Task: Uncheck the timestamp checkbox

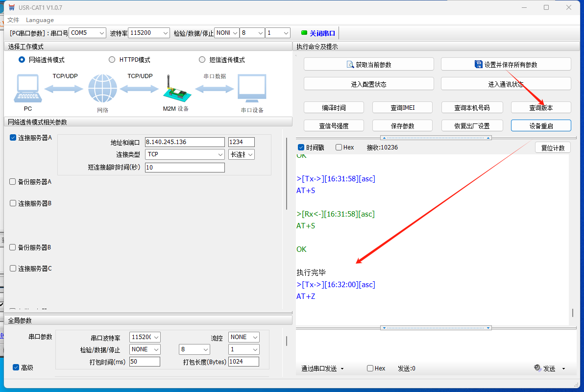Action: [301, 147]
